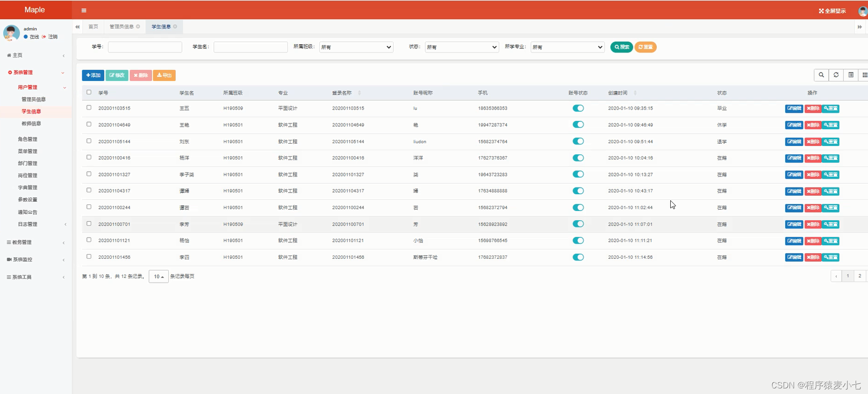The width and height of the screenshot is (868, 394).
Task: Click 删除 for student 王艳
Action: (813, 125)
